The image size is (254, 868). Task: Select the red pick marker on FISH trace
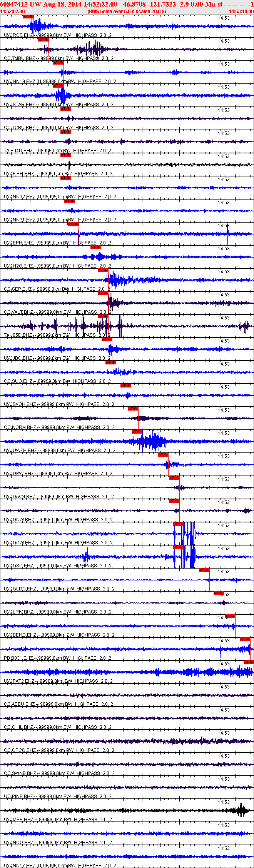click(66, 155)
